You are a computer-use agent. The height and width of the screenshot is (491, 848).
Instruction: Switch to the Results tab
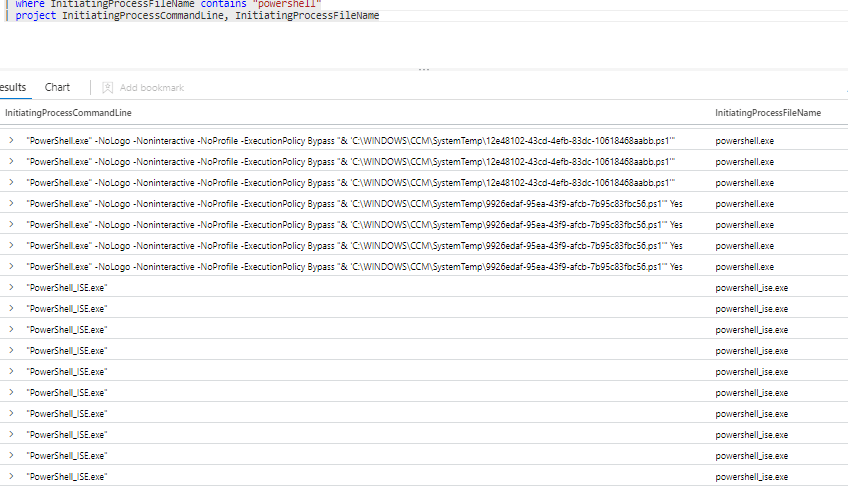click(x=13, y=87)
